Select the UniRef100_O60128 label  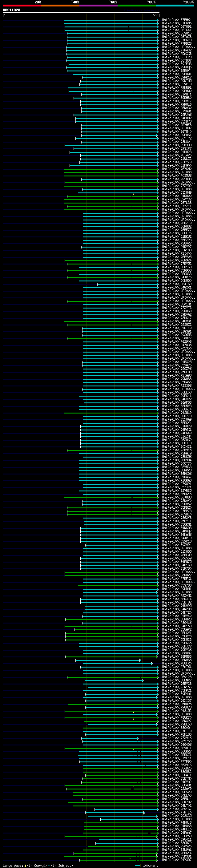[x=176, y=676]
